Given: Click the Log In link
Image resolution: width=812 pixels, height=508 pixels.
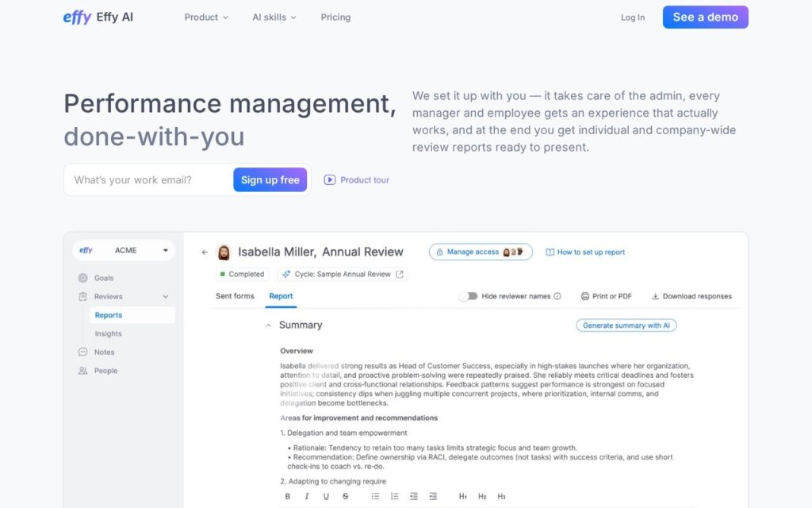Looking at the screenshot, I should click(x=633, y=17).
